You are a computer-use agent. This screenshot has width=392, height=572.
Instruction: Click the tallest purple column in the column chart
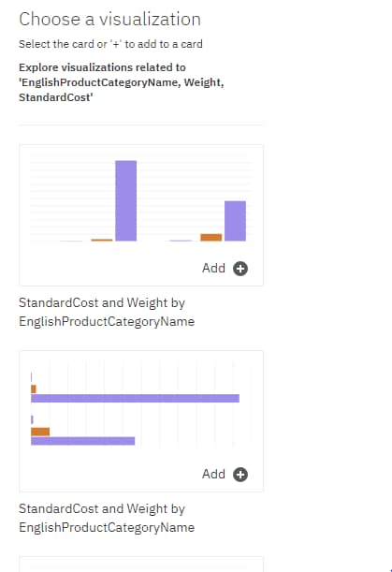[x=126, y=200]
